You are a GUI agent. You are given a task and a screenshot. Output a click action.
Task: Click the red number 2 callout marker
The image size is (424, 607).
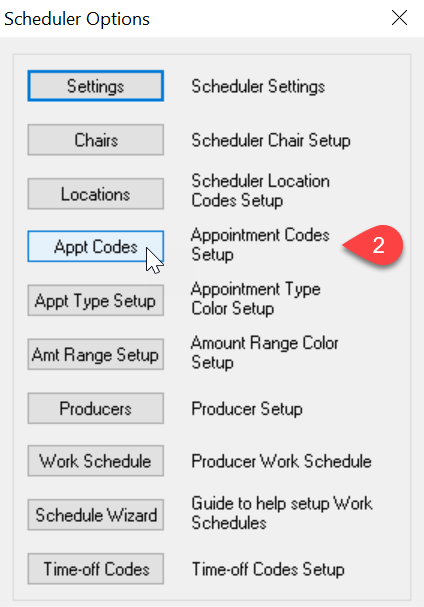(374, 245)
